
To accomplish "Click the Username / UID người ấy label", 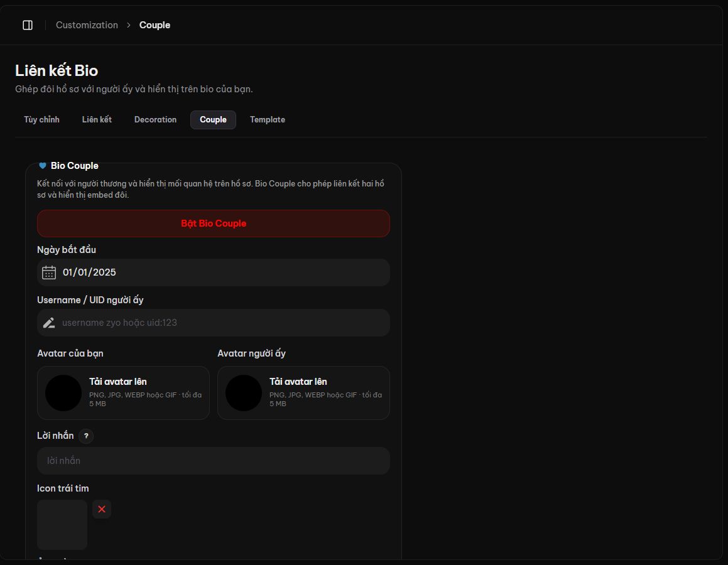I will click(x=90, y=300).
